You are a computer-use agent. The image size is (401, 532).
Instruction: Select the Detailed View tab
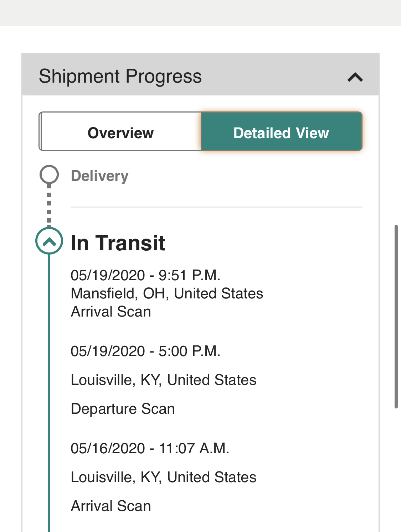pos(281,133)
